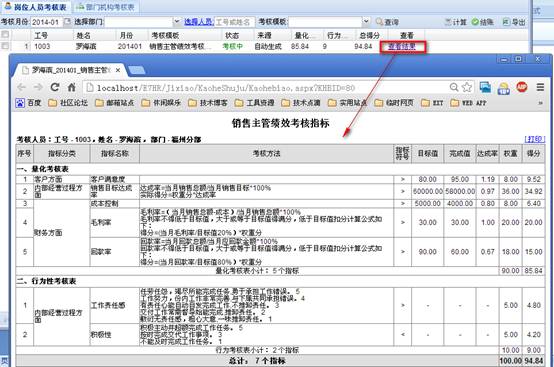Click the total score 94.84 in 总计 row
Viewport: 554px width, 367px height.
tap(534, 361)
